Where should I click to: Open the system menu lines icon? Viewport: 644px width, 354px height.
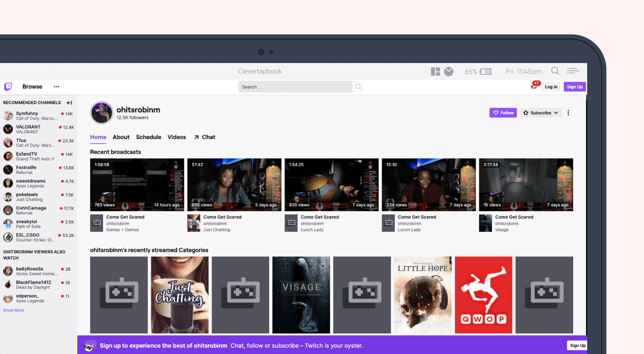click(x=573, y=71)
